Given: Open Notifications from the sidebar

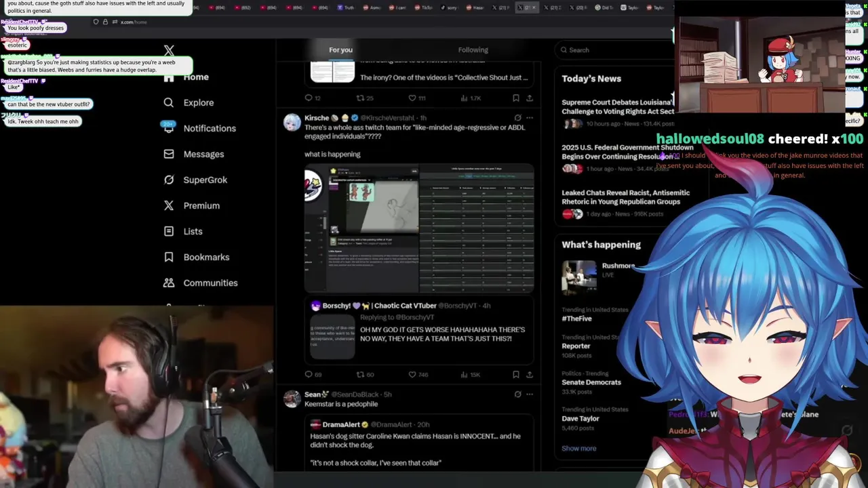Looking at the screenshot, I should (210, 129).
